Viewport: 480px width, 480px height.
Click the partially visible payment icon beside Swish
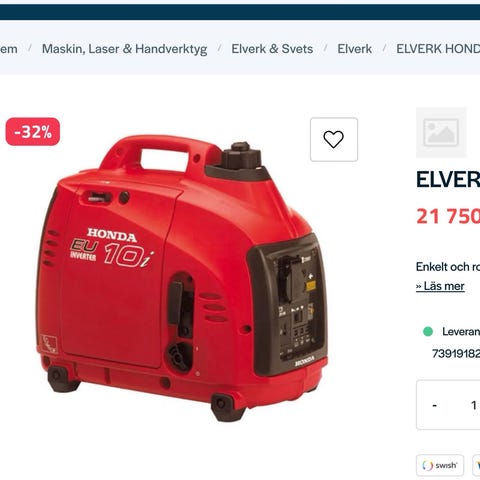pyautogui.click(x=476, y=465)
